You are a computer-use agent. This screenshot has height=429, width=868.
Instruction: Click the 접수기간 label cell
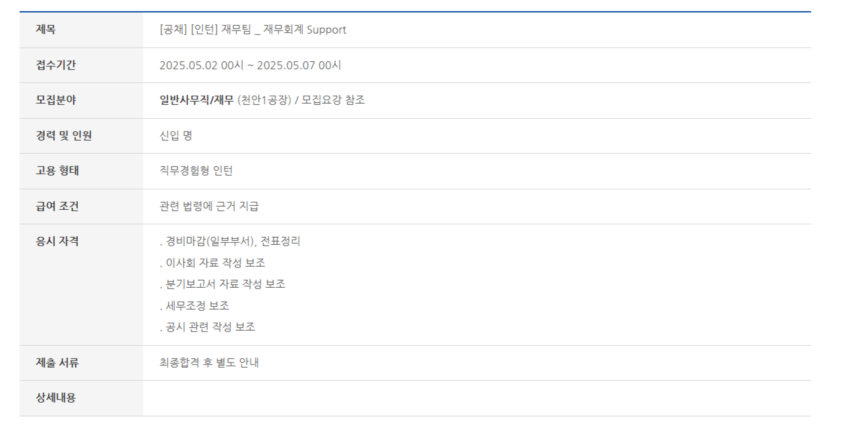point(55,65)
